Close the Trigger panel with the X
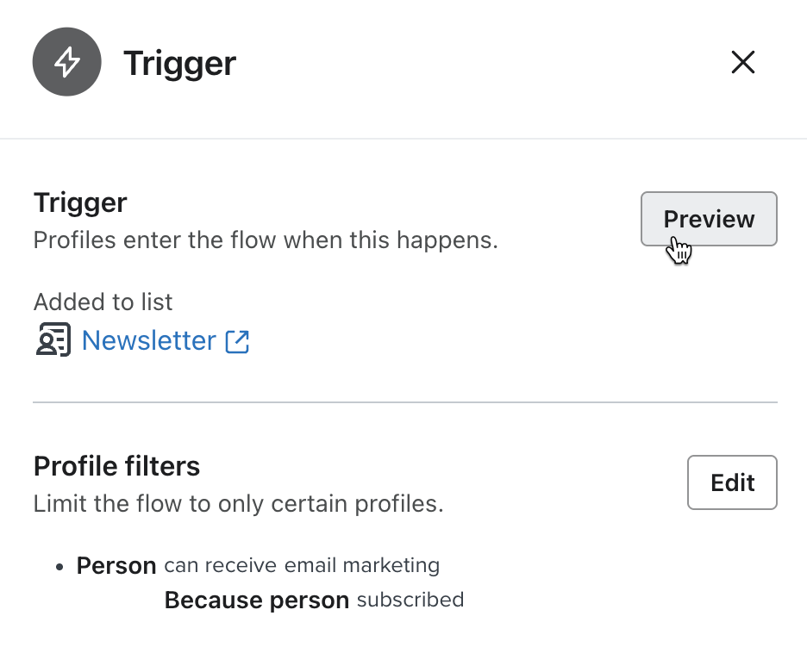The height and width of the screenshot is (672, 807). click(x=743, y=62)
